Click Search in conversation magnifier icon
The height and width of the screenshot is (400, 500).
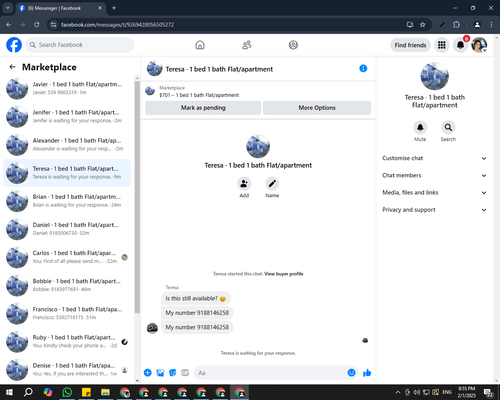pyautogui.click(x=448, y=127)
